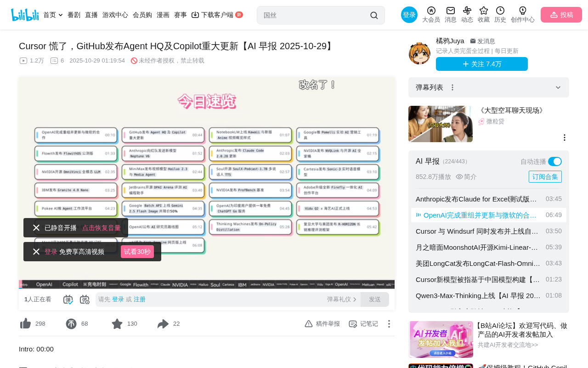
Task: Close the 已静音开播 notification
Action: pos(36,228)
